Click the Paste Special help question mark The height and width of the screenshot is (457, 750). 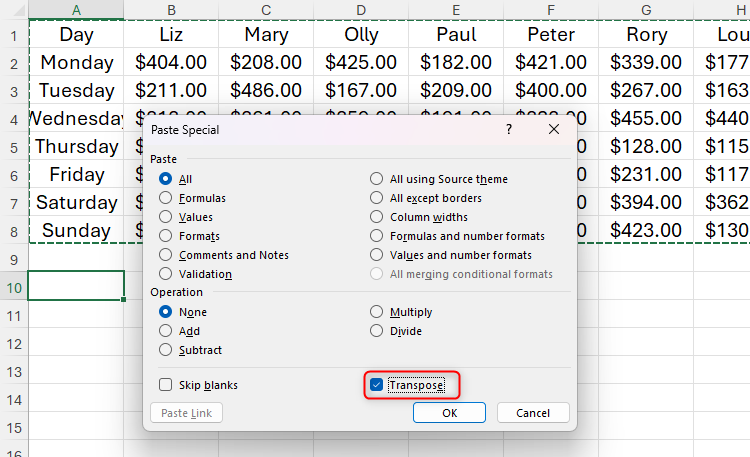(x=509, y=130)
